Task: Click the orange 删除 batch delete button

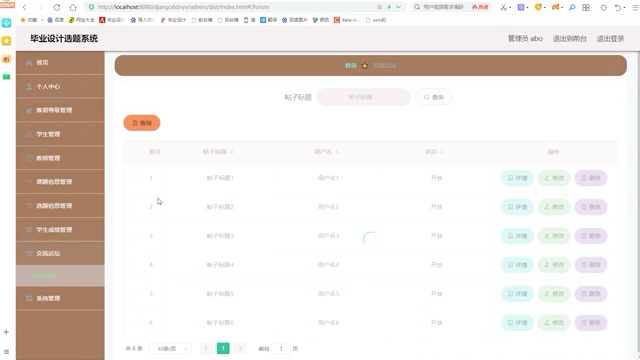Action: pos(142,123)
